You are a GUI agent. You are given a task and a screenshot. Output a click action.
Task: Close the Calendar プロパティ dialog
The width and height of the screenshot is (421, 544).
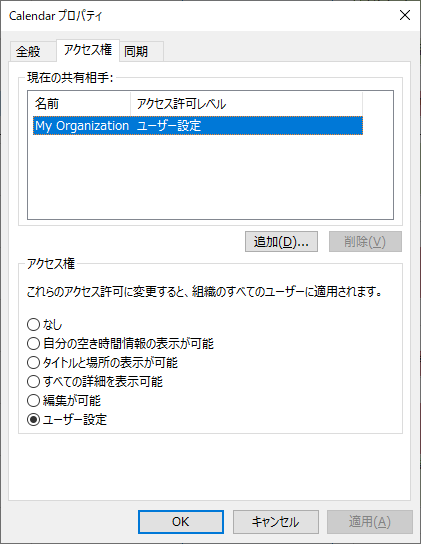click(405, 15)
